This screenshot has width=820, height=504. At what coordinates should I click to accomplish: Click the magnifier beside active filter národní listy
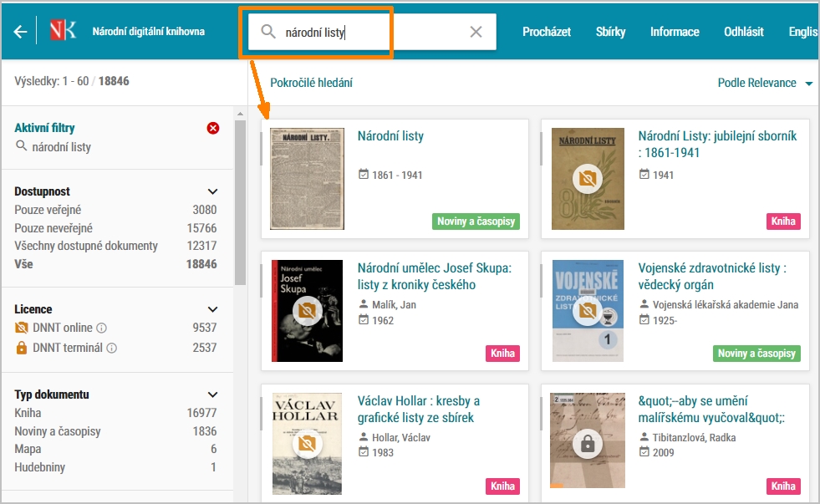point(22,146)
